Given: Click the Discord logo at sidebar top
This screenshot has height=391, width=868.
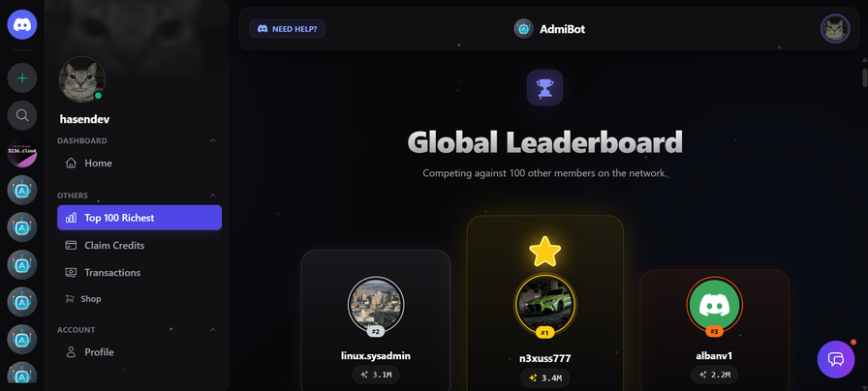Looking at the screenshot, I should 22,24.
